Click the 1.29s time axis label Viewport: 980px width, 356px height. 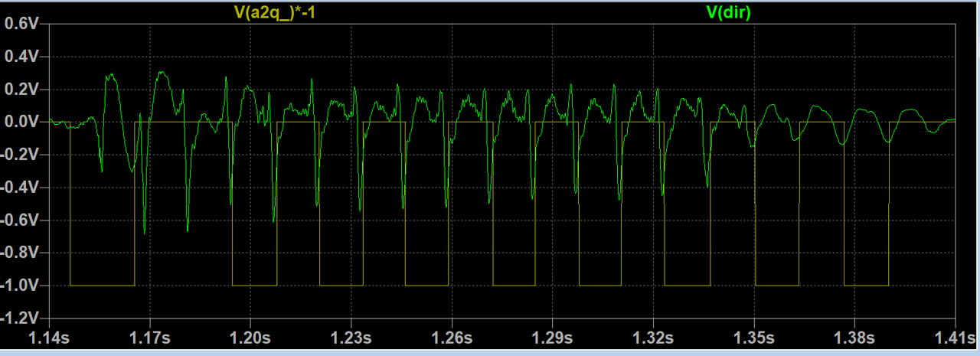pyautogui.click(x=552, y=338)
